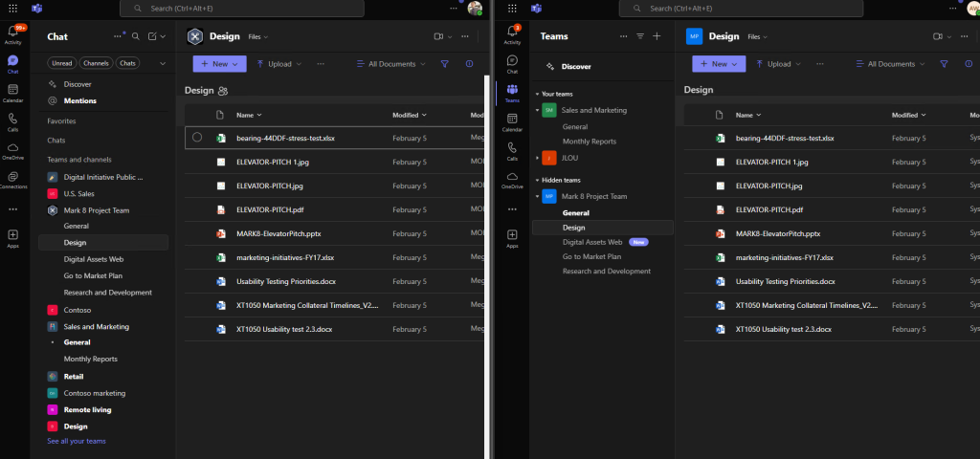The width and height of the screenshot is (980, 459).
Task: Open OneDrive in right window rail
Action: point(512,181)
